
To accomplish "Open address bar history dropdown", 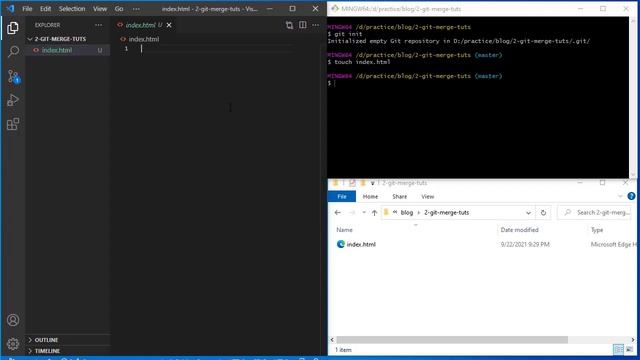I will (x=528, y=213).
